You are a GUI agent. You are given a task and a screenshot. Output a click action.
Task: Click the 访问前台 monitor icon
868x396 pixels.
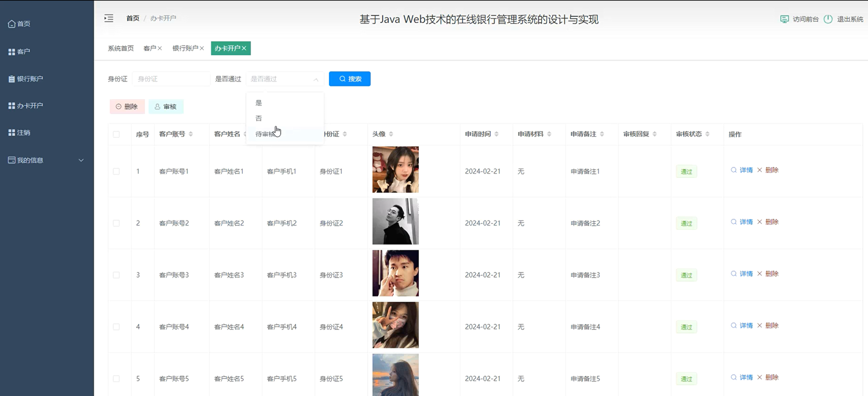tap(784, 19)
